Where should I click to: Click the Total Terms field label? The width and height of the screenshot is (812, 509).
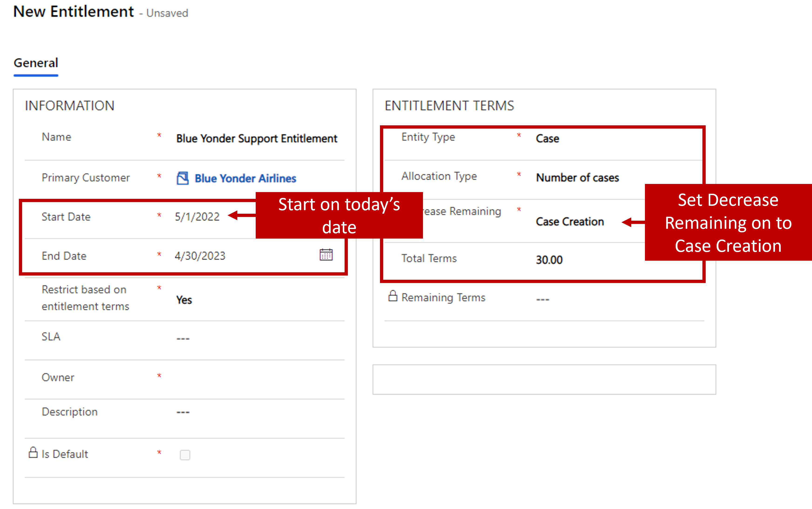click(x=429, y=258)
